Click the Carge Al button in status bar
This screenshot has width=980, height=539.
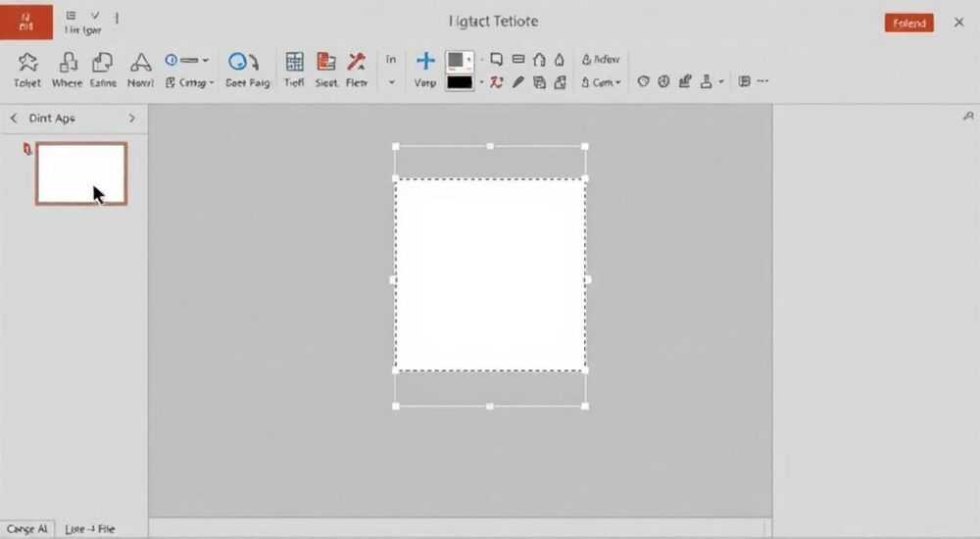(26, 529)
